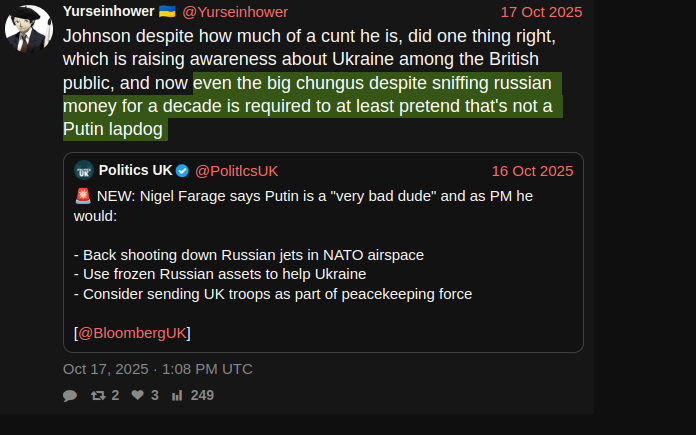Open the @PolitlcsUK handle link

tap(237, 171)
